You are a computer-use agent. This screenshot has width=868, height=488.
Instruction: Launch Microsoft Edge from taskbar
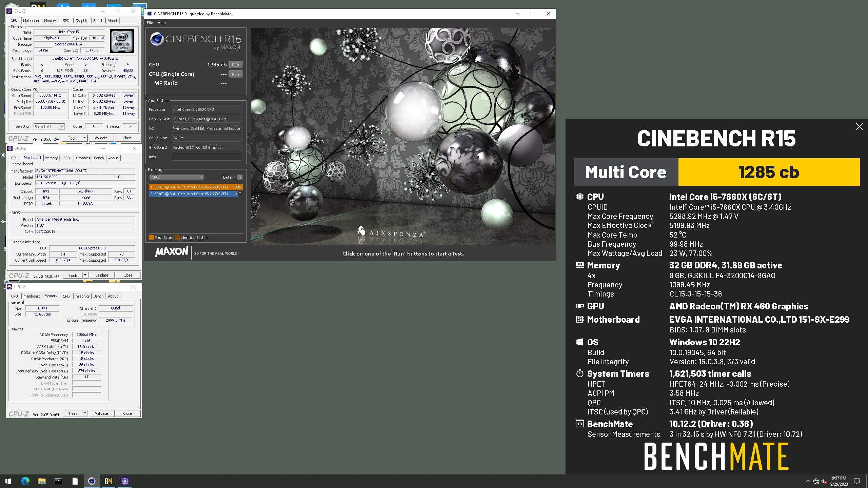click(25, 481)
